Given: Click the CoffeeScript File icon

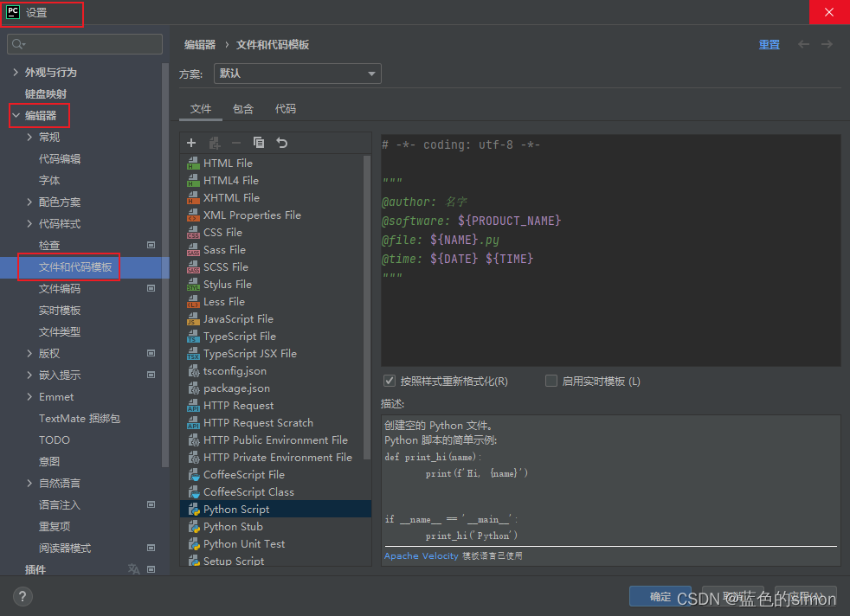Looking at the screenshot, I should point(194,475).
